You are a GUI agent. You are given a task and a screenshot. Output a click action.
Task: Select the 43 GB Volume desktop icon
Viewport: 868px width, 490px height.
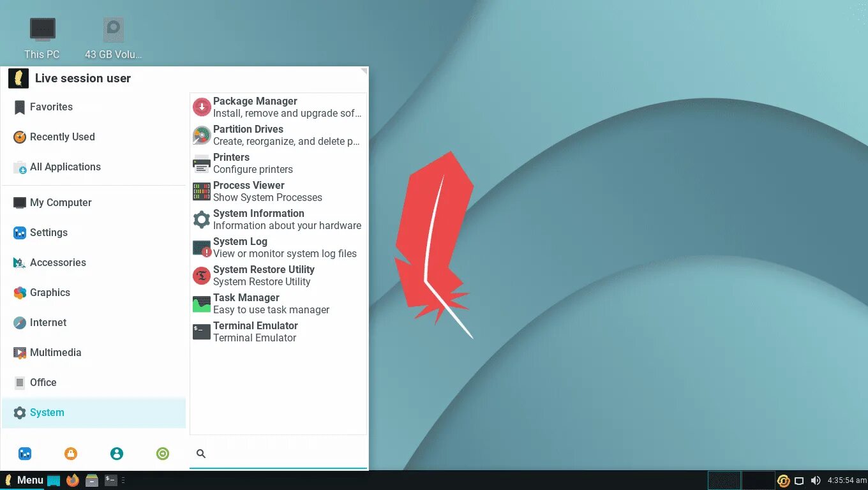(x=114, y=38)
